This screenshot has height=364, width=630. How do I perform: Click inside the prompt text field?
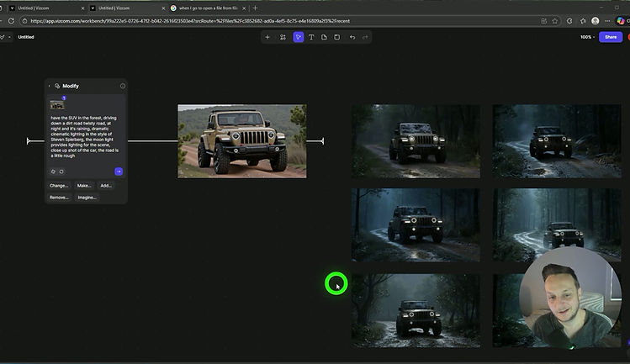pyautogui.click(x=84, y=135)
